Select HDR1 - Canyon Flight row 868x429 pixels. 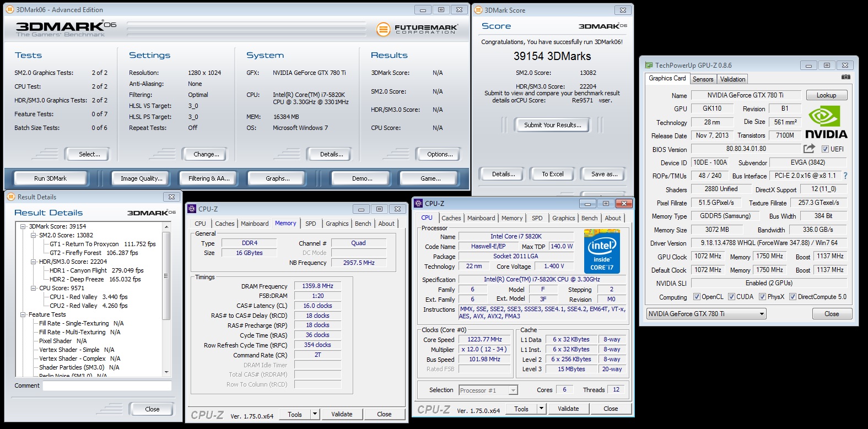tap(96, 270)
